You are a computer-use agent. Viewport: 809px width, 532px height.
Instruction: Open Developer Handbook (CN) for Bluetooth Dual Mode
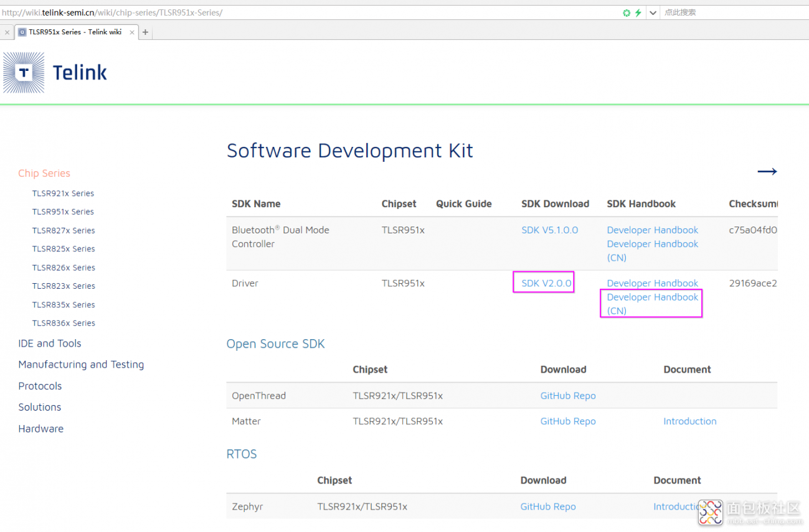point(653,251)
